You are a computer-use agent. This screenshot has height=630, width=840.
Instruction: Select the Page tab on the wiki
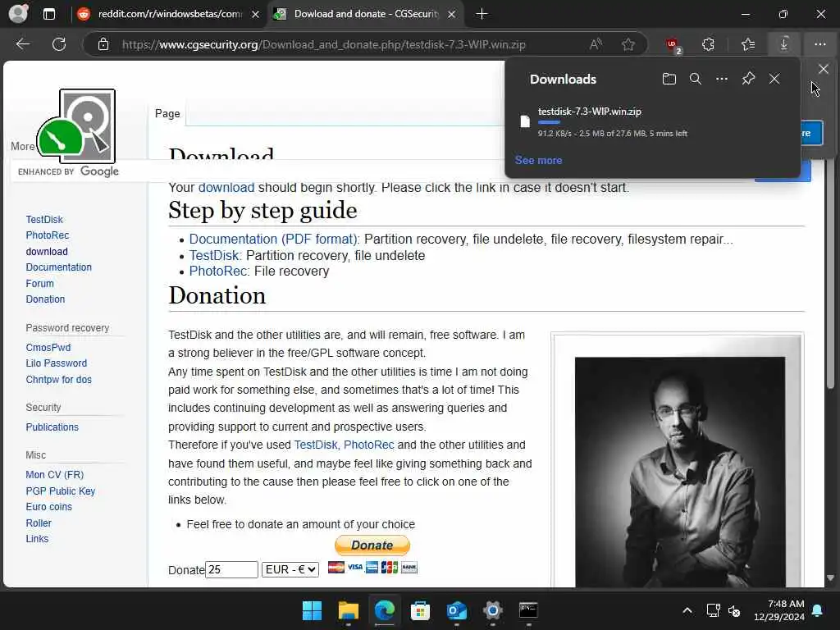[167, 113]
